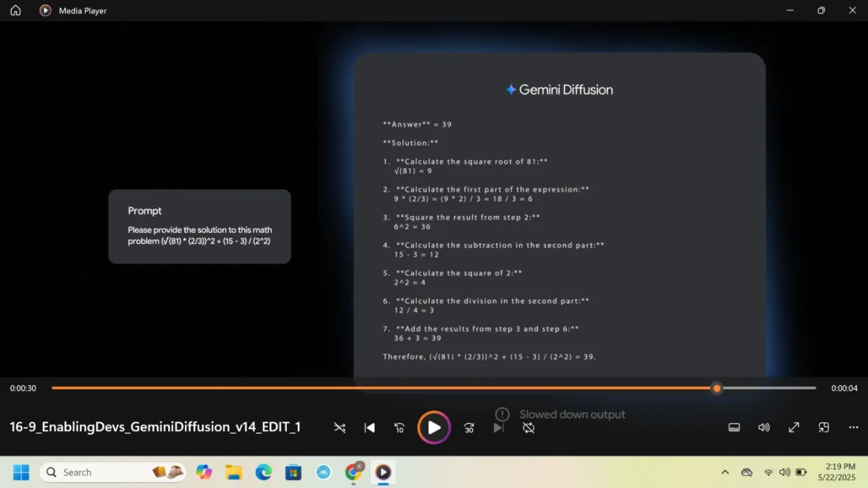Toggle subtitles and captions
This screenshot has width=868, height=488.
[x=734, y=428]
